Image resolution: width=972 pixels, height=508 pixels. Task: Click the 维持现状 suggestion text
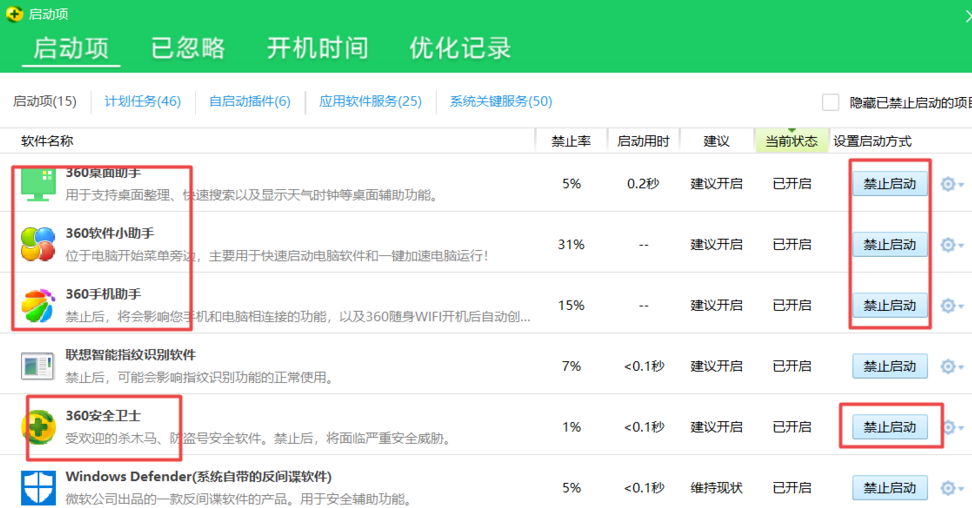[717, 488]
